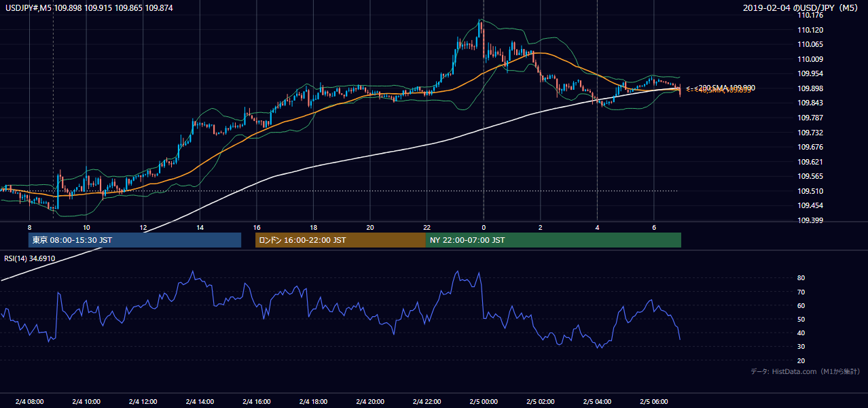The image size is (868, 408).
Task: Click the 2/4 08:00 date label
Action: click(29, 401)
